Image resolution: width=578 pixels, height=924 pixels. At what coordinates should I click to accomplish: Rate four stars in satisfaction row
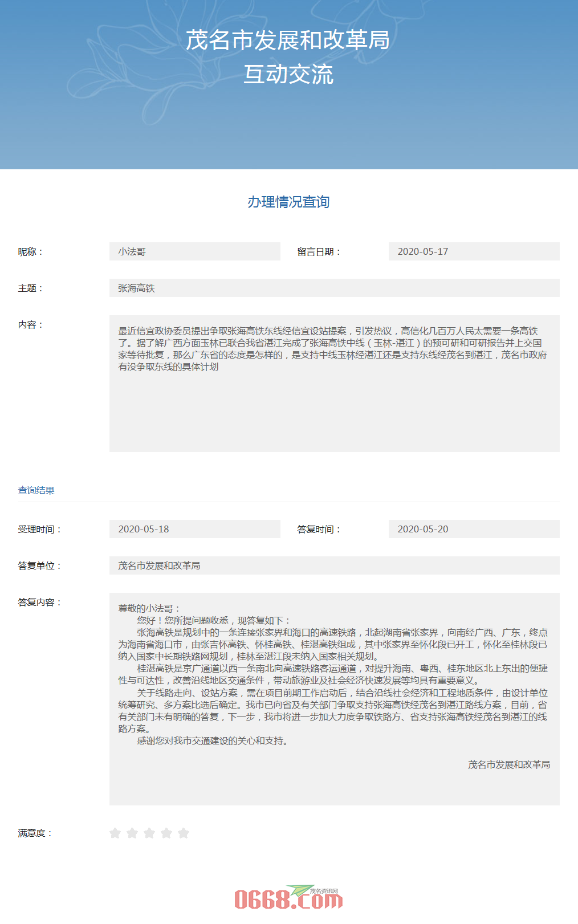pyautogui.click(x=166, y=833)
